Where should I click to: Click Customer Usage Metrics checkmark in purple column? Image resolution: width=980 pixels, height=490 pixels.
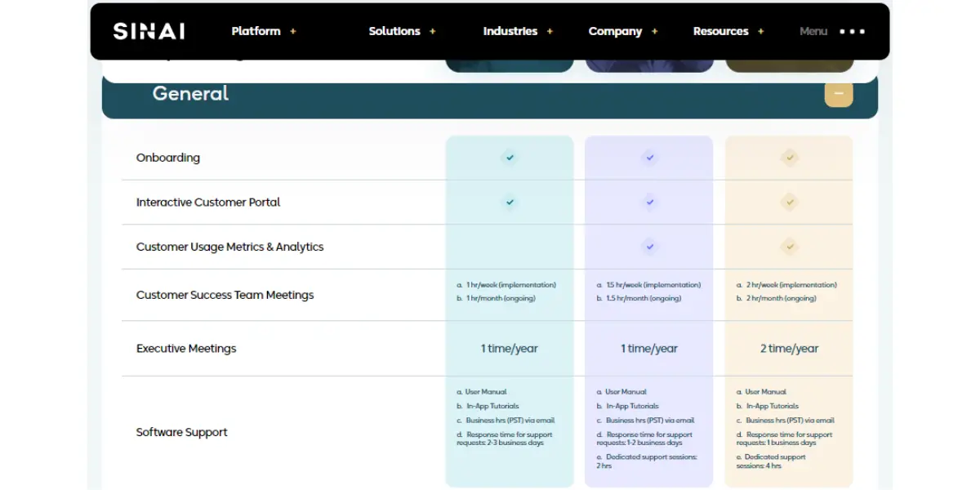coord(649,246)
